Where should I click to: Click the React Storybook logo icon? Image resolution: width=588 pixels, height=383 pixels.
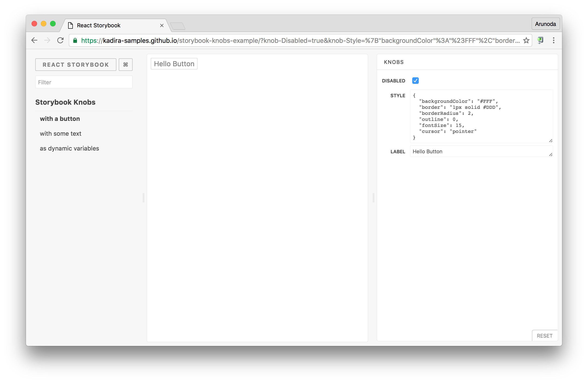coord(76,64)
